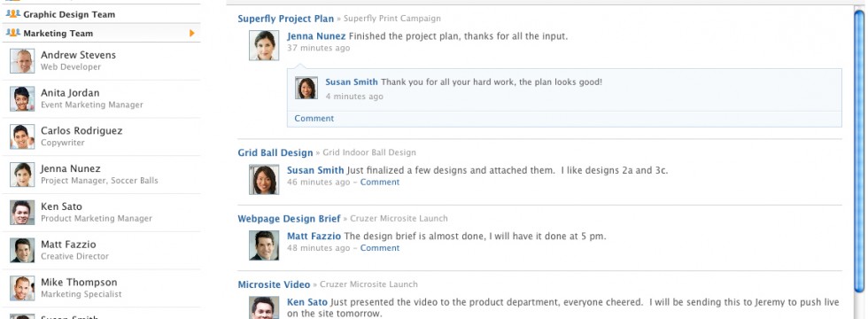Open the Microsite Video link
868x319 pixels.
[x=274, y=284]
